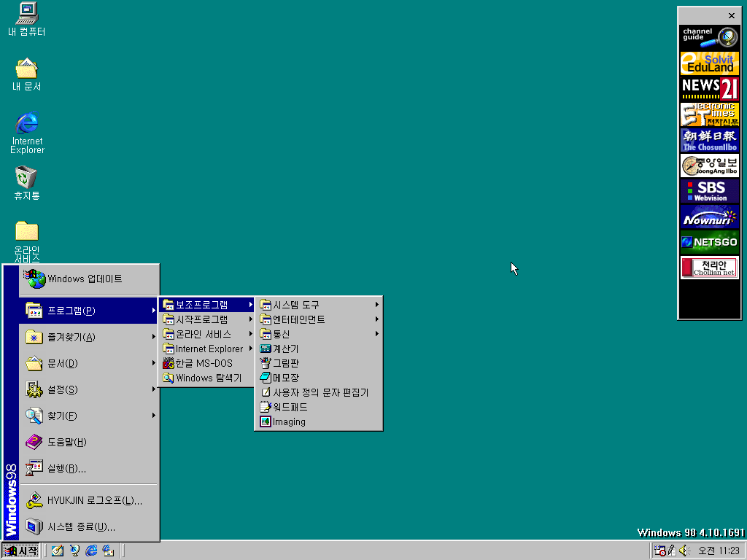Select 프로그램(P) in Start menu

point(88,311)
